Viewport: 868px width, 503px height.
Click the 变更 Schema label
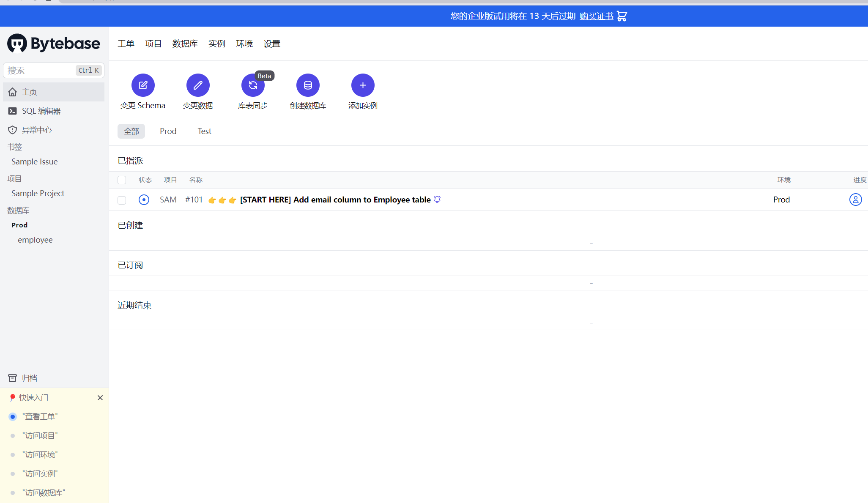143,105
